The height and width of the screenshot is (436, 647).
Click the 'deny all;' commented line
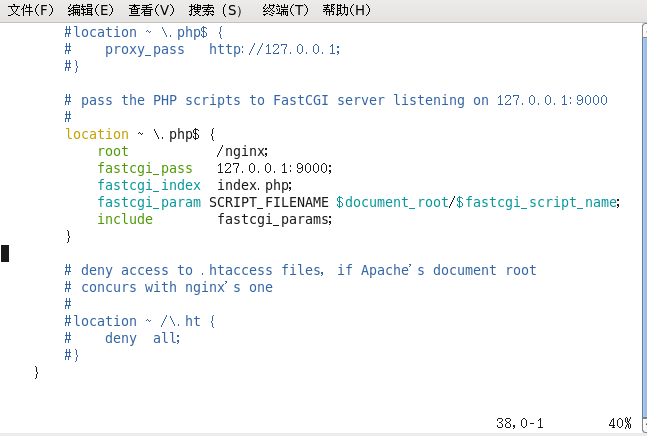click(x=123, y=338)
